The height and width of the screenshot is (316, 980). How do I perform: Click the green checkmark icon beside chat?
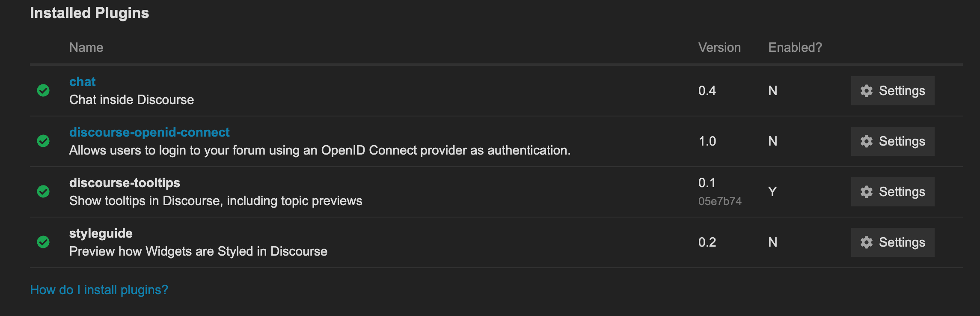point(43,90)
